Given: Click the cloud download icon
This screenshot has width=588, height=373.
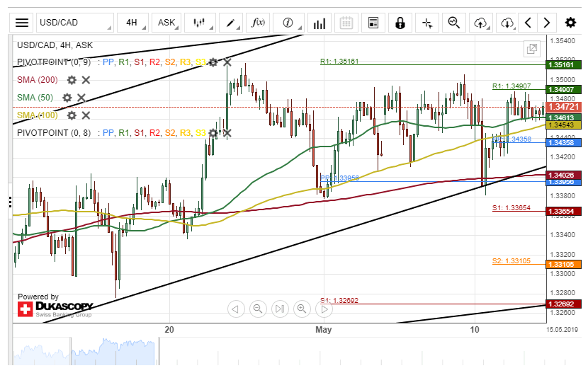Looking at the screenshot, I should [x=507, y=23].
